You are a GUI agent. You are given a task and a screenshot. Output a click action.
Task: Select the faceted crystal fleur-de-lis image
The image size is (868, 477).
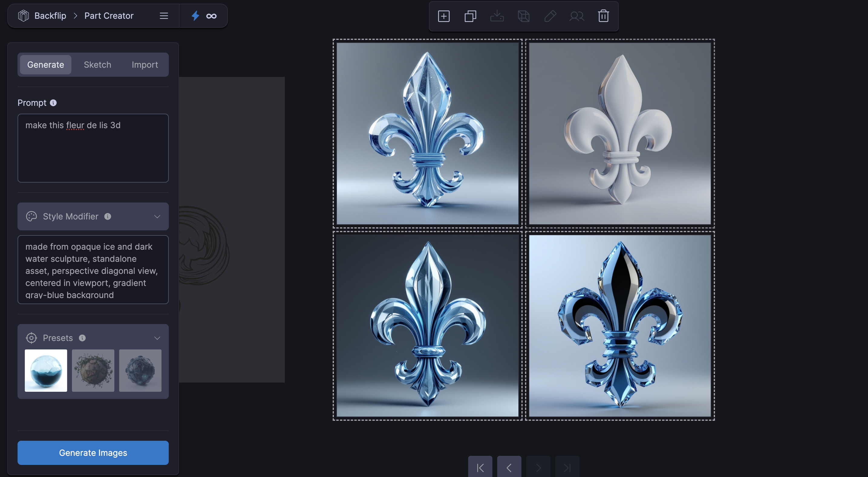tap(427, 133)
